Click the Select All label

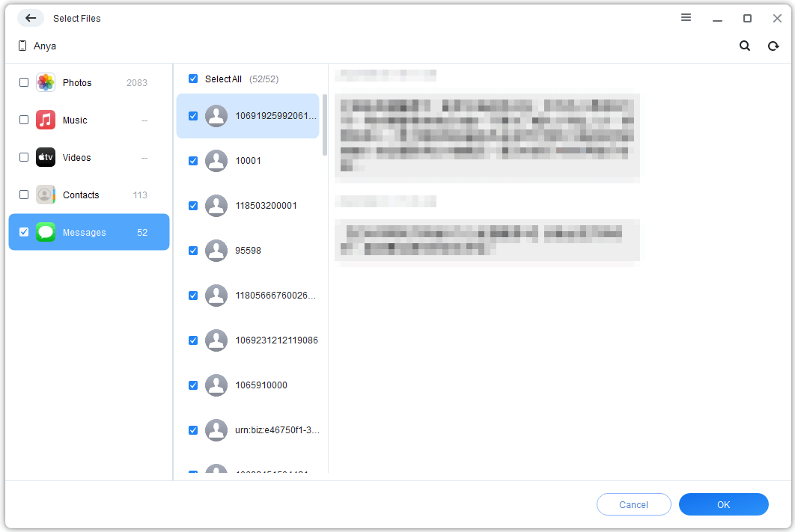click(223, 79)
